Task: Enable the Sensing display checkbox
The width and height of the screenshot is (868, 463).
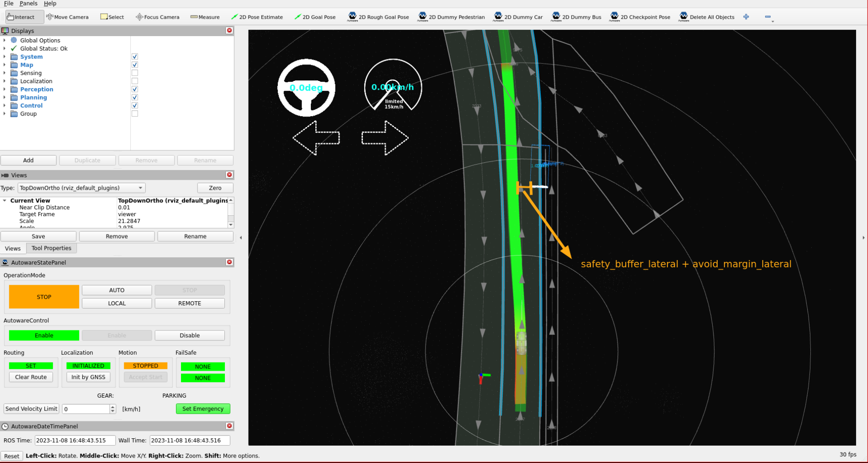Action: coord(135,73)
